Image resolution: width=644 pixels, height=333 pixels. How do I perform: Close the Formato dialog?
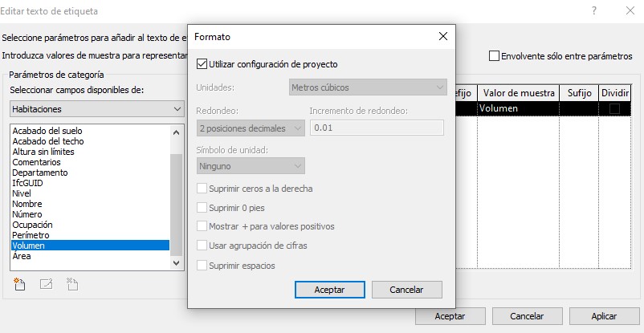coord(442,37)
